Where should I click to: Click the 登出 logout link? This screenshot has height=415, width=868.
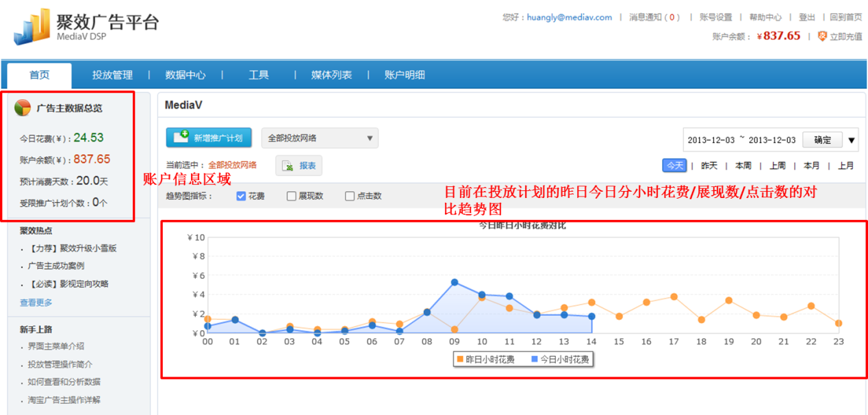tap(806, 17)
